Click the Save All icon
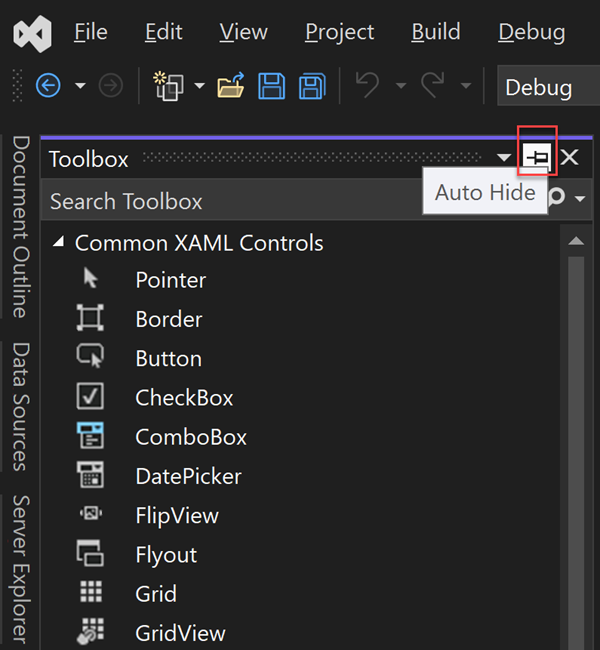600x650 pixels. click(312, 86)
